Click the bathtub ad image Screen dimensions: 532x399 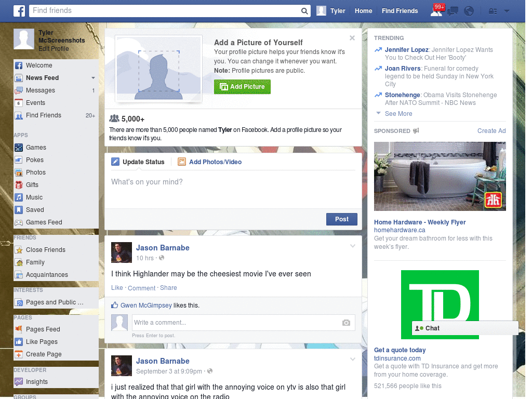point(440,177)
